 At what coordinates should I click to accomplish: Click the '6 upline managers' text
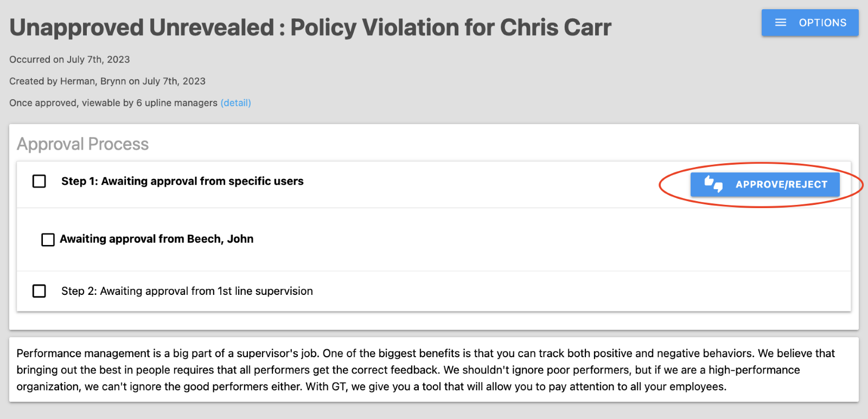pyautogui.click(x=177, y=103)
